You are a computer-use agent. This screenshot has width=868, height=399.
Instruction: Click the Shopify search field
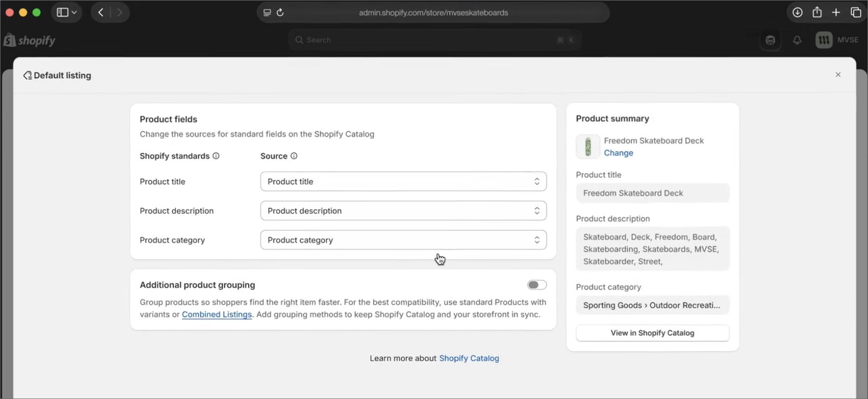434,40
